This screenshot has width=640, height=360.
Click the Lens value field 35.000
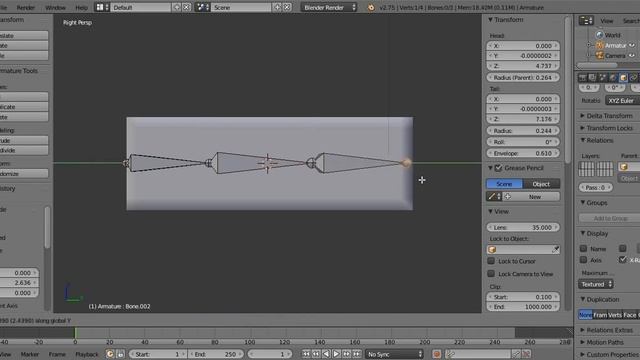pos(523,227)
